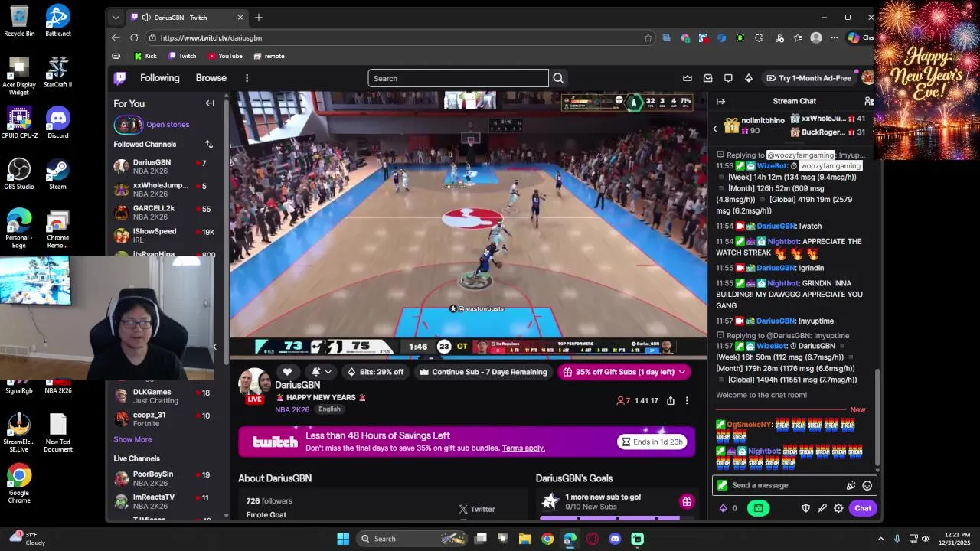Click in the Twitch Search field

click(458, 78)
